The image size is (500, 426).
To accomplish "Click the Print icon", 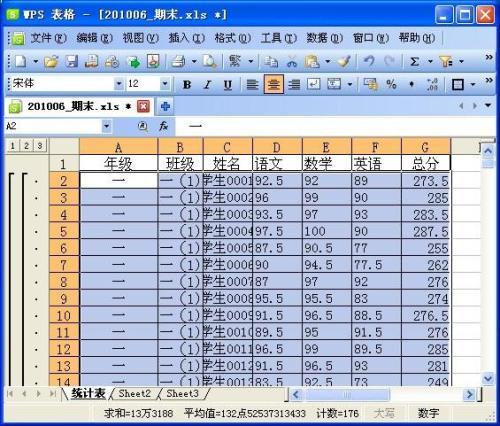I will point(178,62).
